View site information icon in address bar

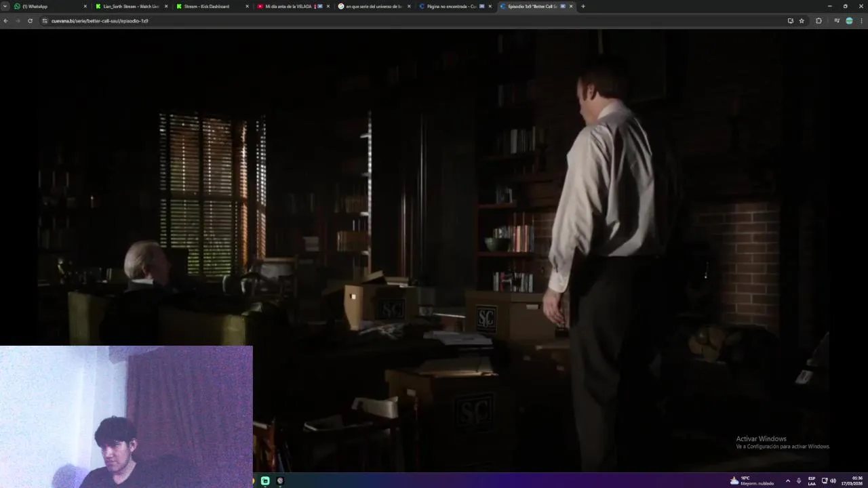[45, 21]
